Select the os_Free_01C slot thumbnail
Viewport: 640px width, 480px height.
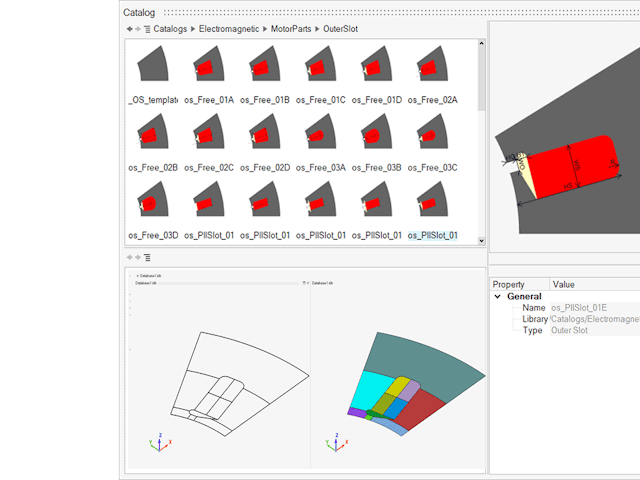(321, 64)
